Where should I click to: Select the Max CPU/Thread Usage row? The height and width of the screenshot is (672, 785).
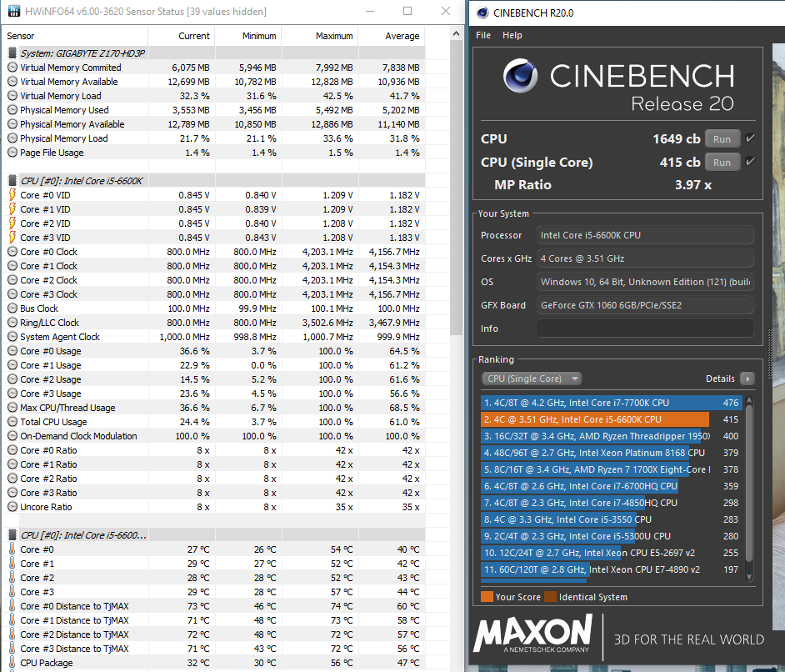pyautogui.click(x=214, y=408)
